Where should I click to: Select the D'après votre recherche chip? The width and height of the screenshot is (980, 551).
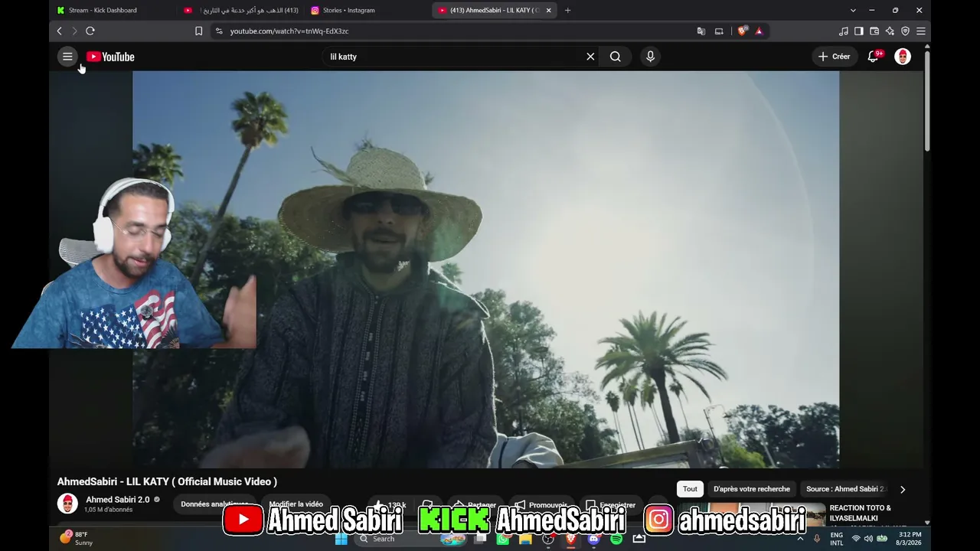pyautogui.click(x=752, y=489)
